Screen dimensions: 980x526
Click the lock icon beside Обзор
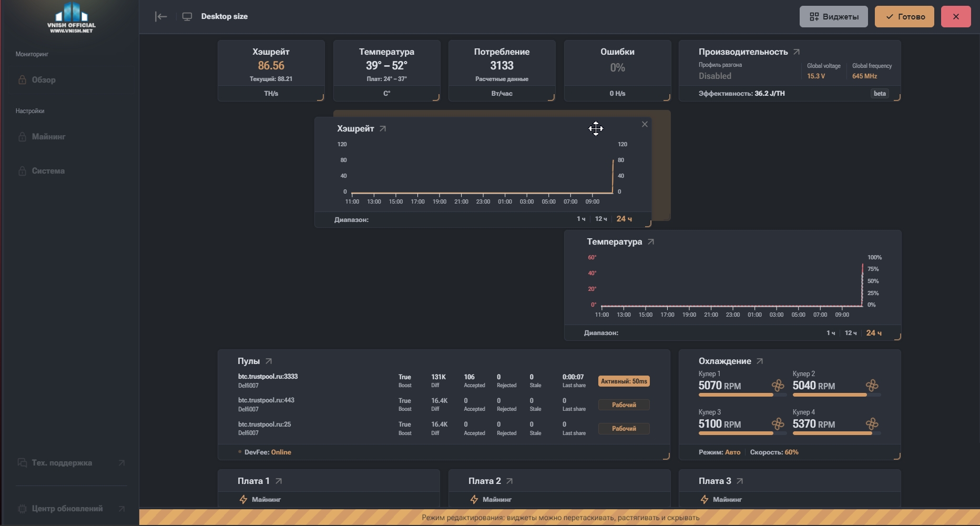[x=22, y=80]
